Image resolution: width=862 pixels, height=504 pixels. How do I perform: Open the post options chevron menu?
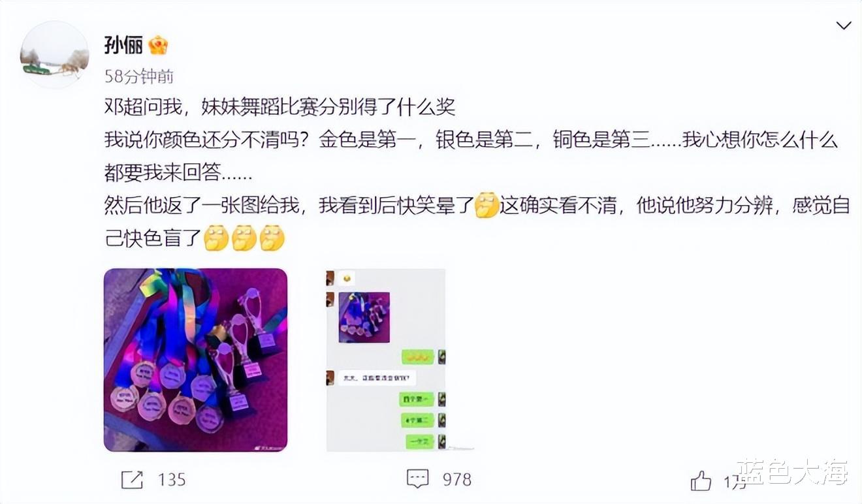pos(844,25)
